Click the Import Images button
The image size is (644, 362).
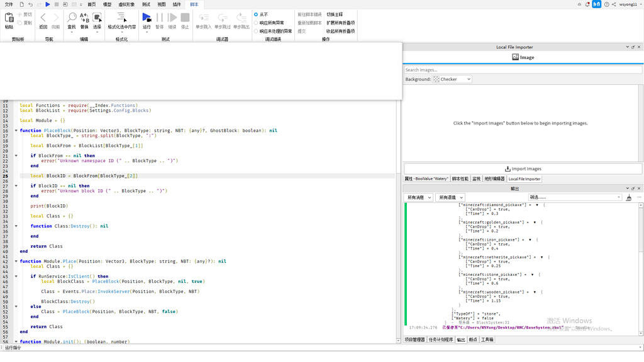coord(522,168)
